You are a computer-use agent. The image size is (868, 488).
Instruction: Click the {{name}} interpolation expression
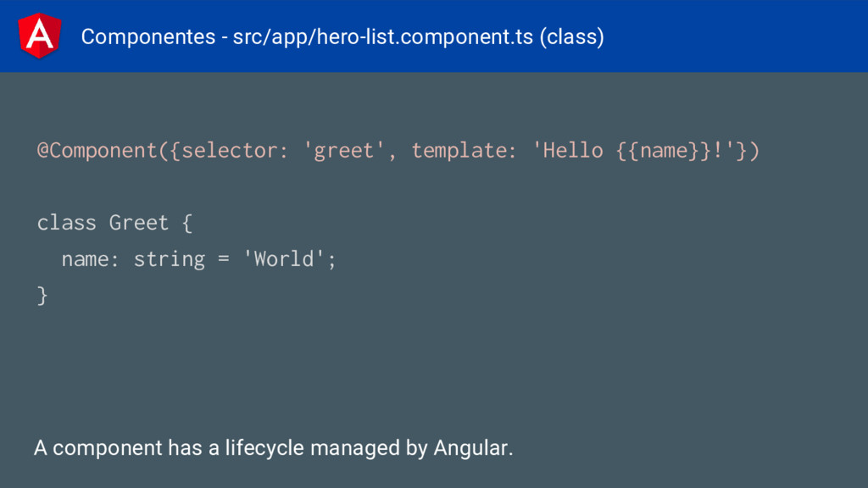[664, 151]
